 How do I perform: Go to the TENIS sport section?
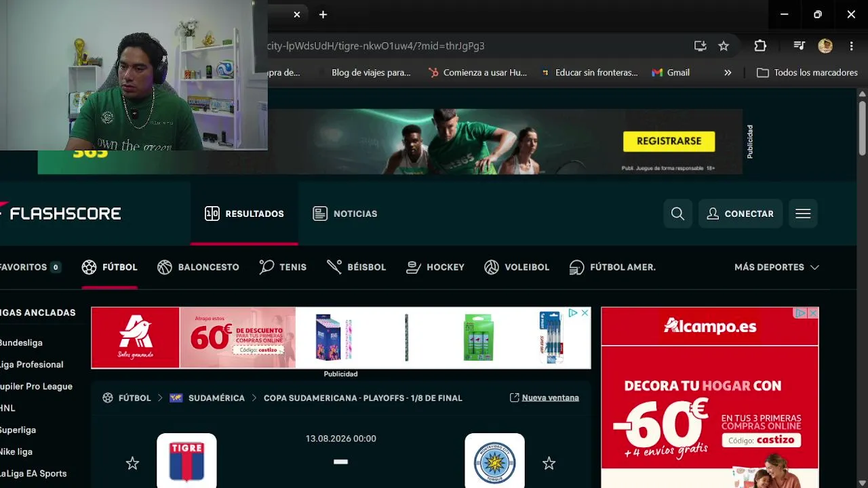pos(283,267)
